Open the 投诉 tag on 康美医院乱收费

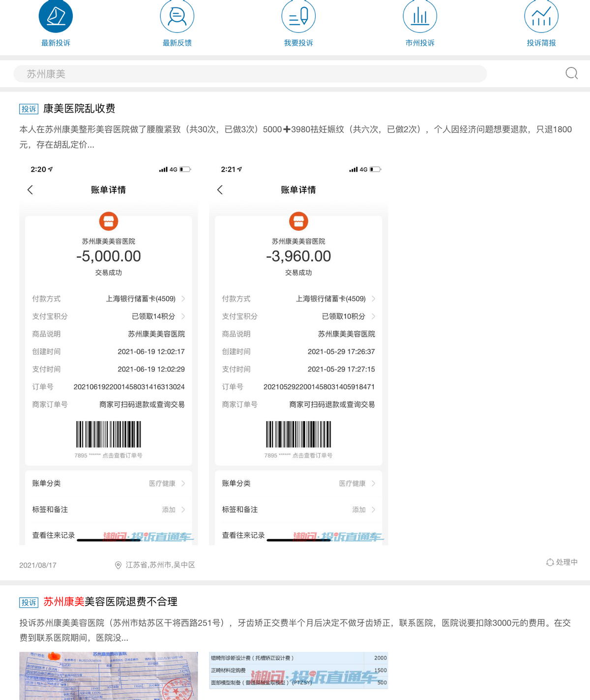pyautogui.click(x=29, y=109)
